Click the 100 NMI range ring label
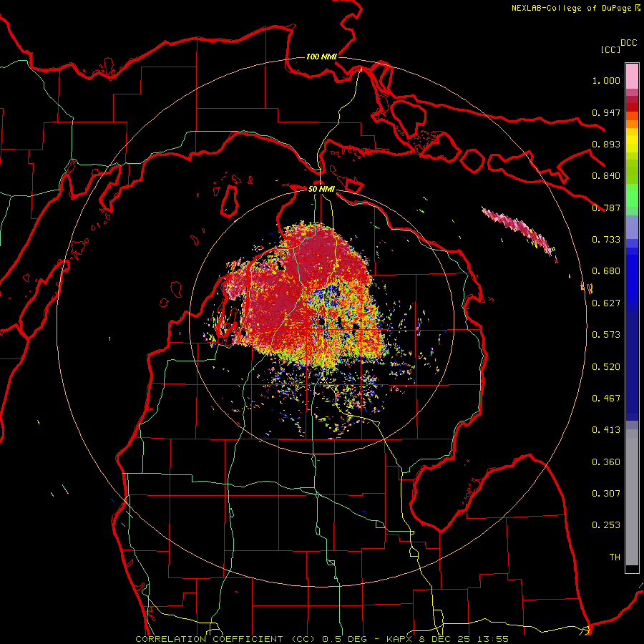The image size is (644, 644). pos(321,57)
